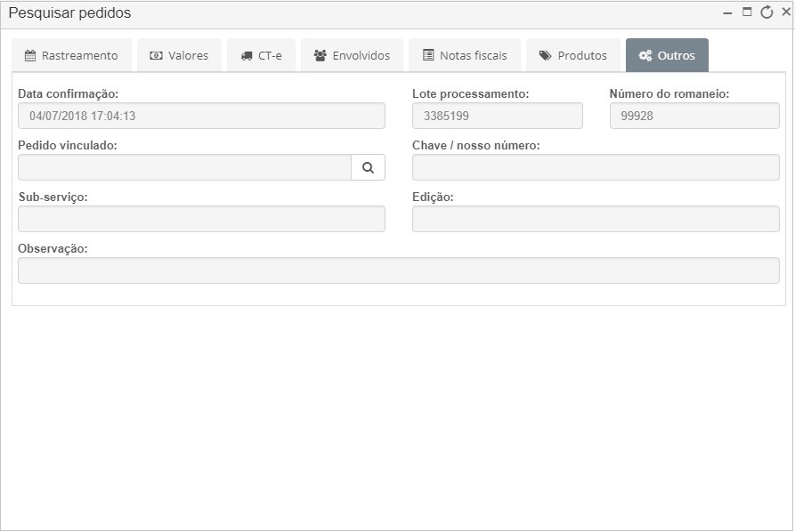This screenshot has height=532, width=795.
Task: Click the Número do romaneio field
Action: point(694,116)
